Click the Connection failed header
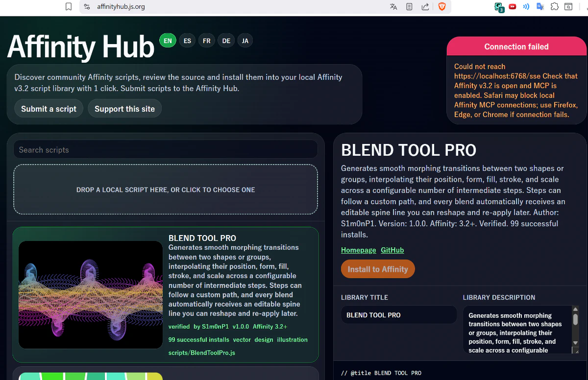The height and width of the screenshot is (380, 588). (x=516, y=47)
